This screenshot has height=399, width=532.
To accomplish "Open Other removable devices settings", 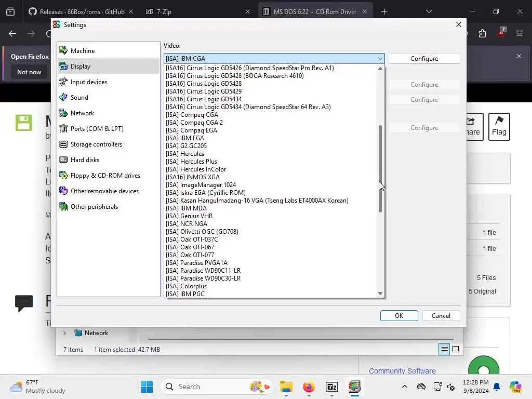I will [x=108, y=191].
